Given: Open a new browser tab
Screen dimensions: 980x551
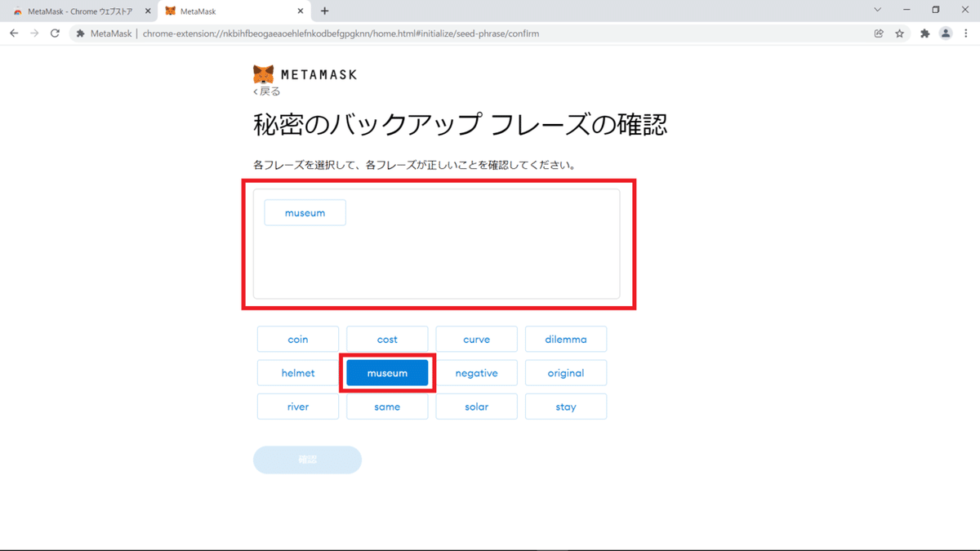Looking at the screenshot, I should (x=324, y=11).
